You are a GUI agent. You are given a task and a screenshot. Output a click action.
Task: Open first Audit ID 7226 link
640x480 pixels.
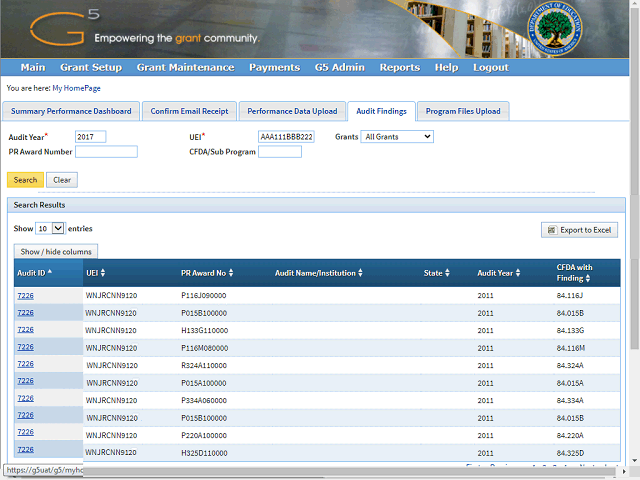click(25, 295)
